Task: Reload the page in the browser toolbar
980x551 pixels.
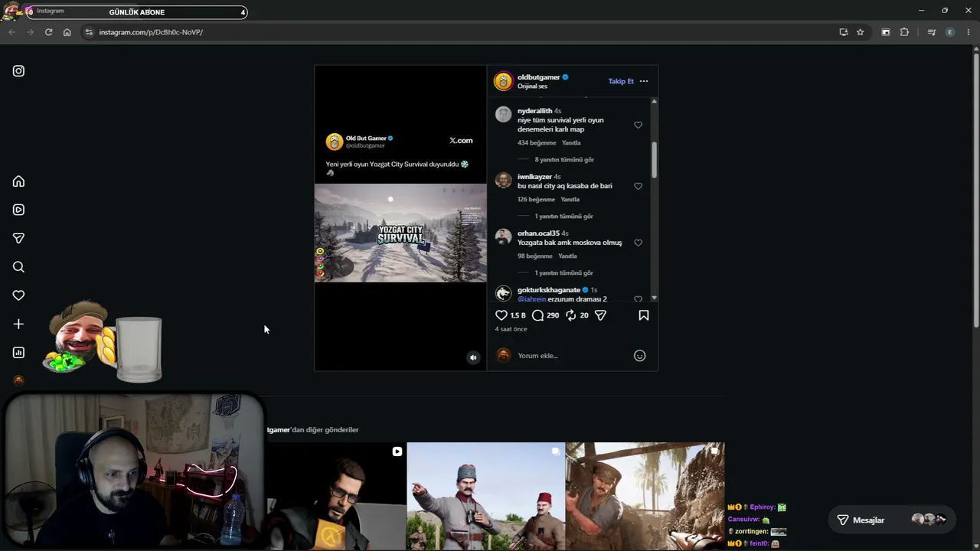Action: [48, 32]
